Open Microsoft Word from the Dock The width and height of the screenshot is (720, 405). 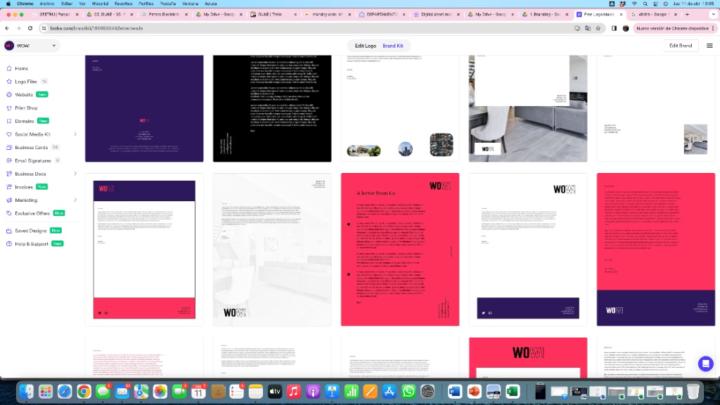455,392
